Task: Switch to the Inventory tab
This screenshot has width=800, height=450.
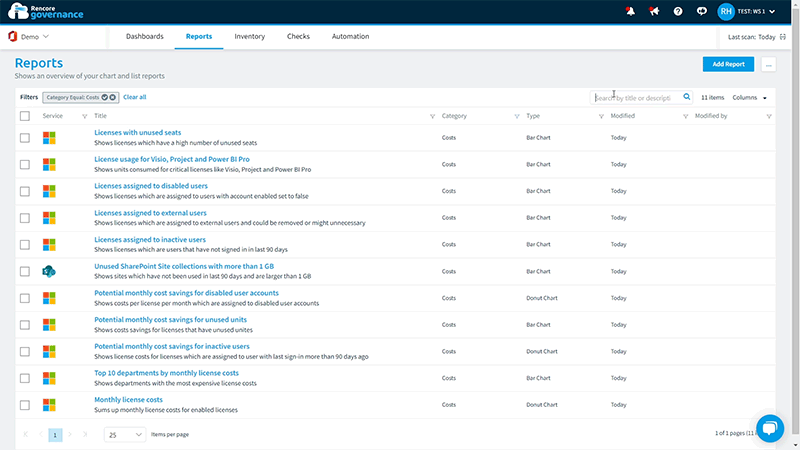Action: pos(249,36)
